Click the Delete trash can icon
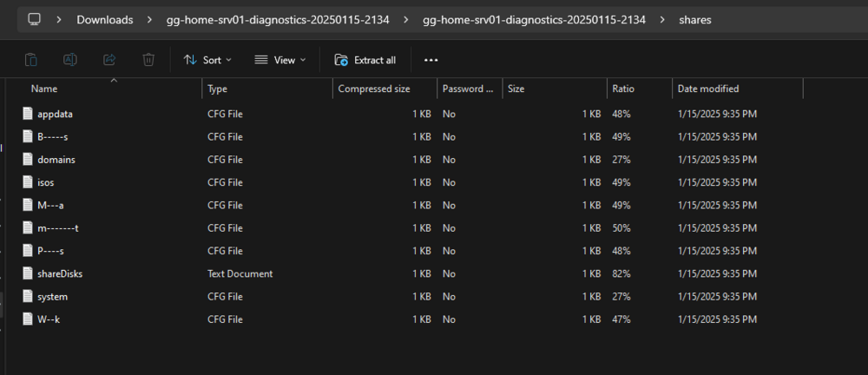The image size is (868, 375). pyautogui.click(x=148, y=60)
